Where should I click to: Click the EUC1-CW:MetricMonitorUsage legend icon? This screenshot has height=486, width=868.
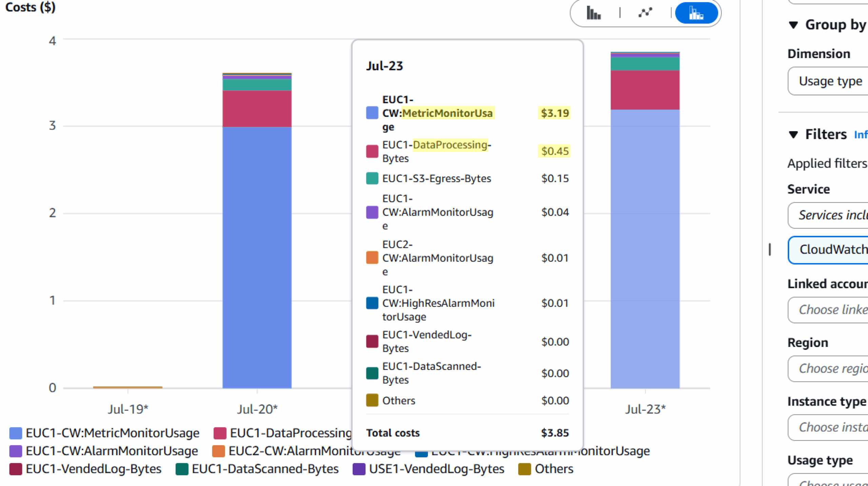tap(15, 433)
